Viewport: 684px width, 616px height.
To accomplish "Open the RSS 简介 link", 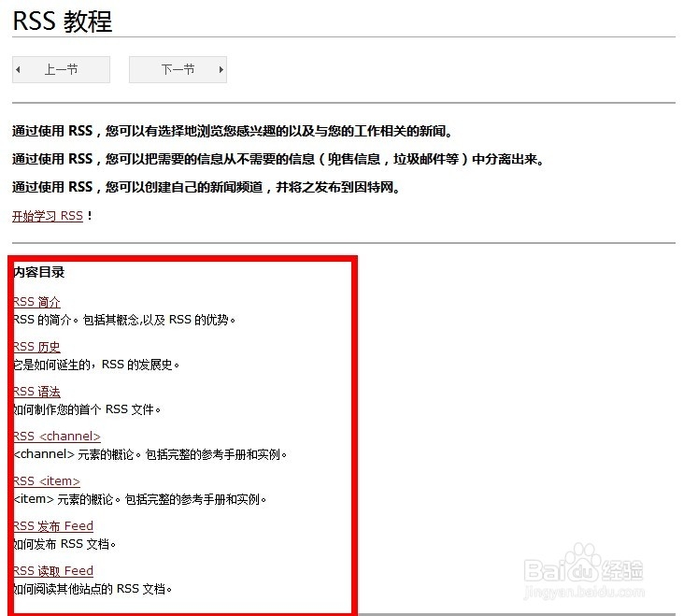I will [36, 302].
